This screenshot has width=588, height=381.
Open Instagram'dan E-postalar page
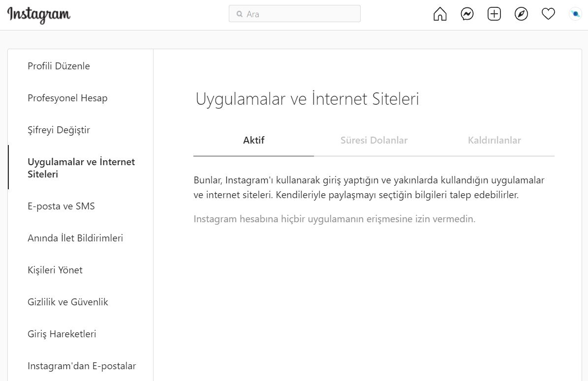pyautogui.click(x=81, y=366)
